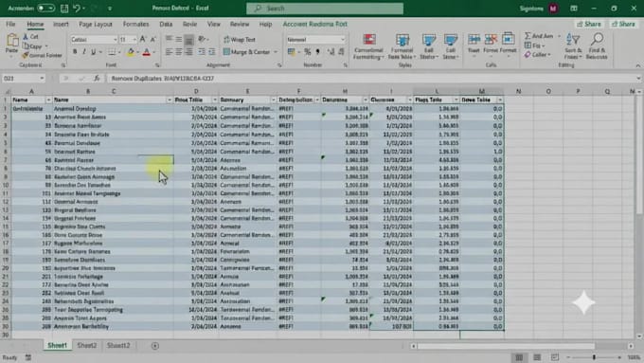Open the Home ribbon tab
This screenshot has height=363, width=644.
[x=35, y=25]
